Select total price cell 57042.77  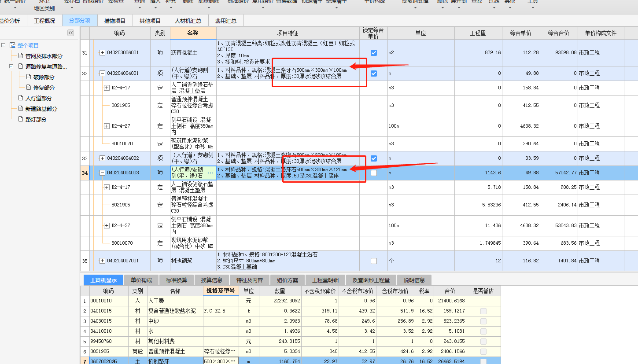click(559, 173)
